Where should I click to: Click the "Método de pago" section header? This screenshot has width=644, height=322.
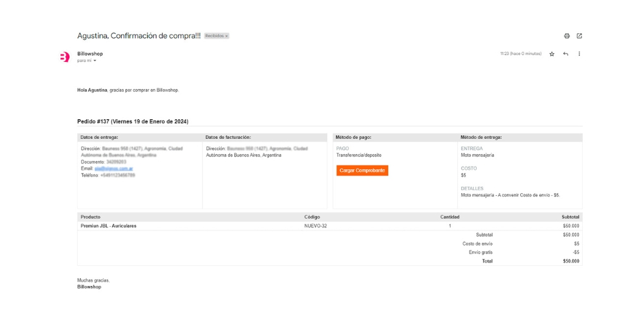pos(353,137)
